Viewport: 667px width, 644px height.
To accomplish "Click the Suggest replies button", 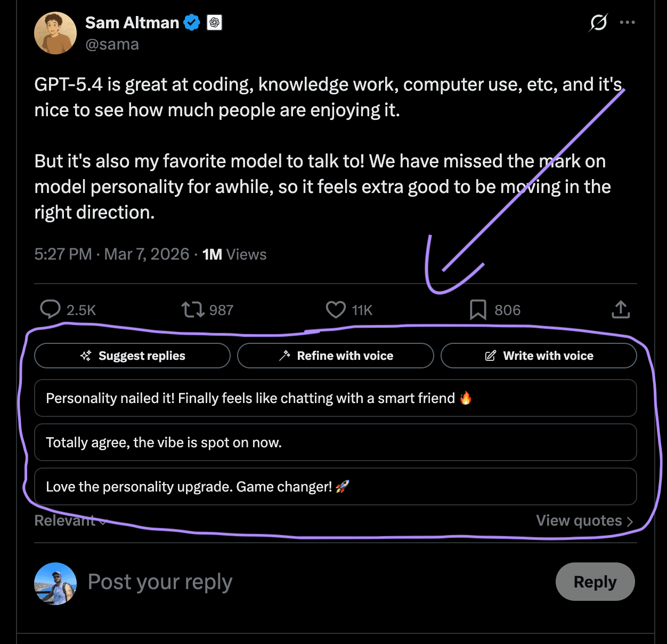I will [132, 356].
